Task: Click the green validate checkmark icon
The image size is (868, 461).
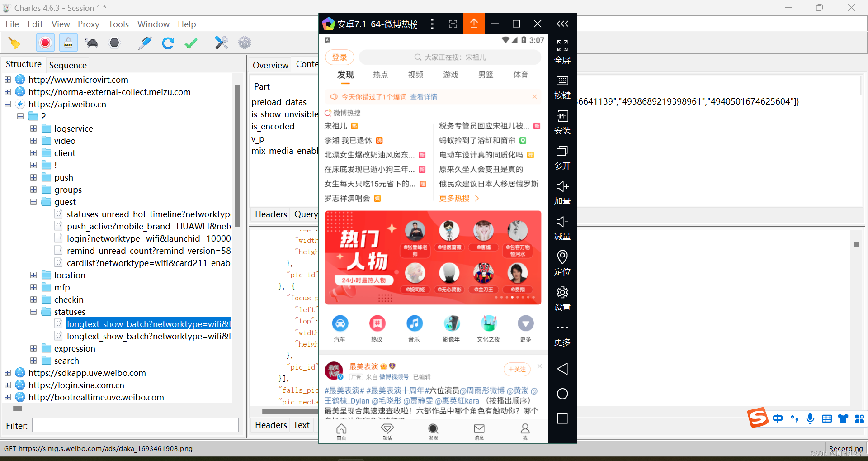Action: (191, 43)
